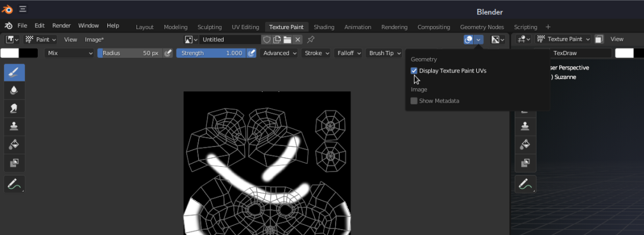The image size is (644, 235).
Task: Toggle the pin image icon
Action: click(311, 39)
